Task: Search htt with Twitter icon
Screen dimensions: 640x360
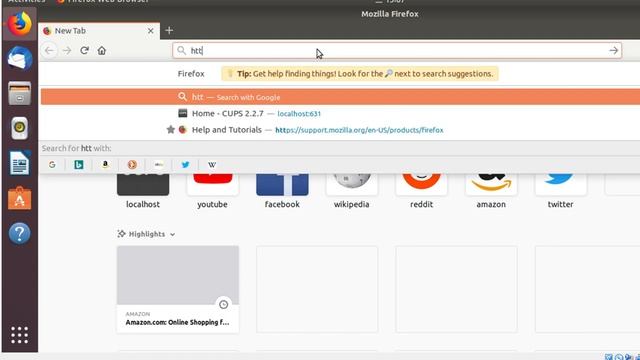Action: pyautogui.click(x=185, y=164)
